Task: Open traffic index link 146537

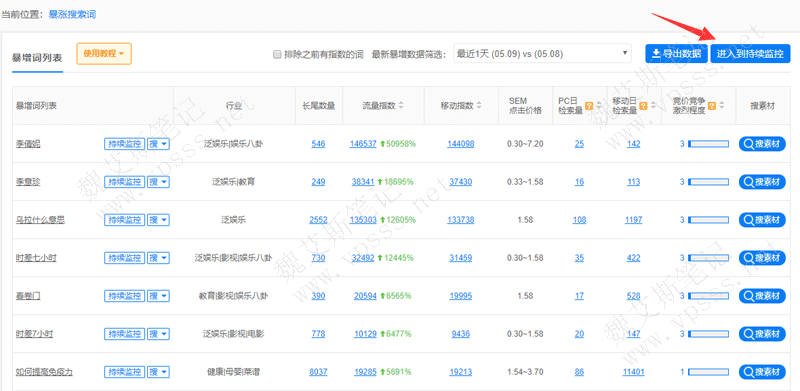Action: click(x=363, y=144)
